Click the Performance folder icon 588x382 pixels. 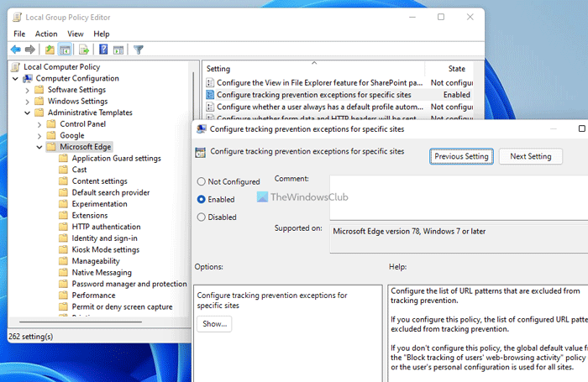63,295
